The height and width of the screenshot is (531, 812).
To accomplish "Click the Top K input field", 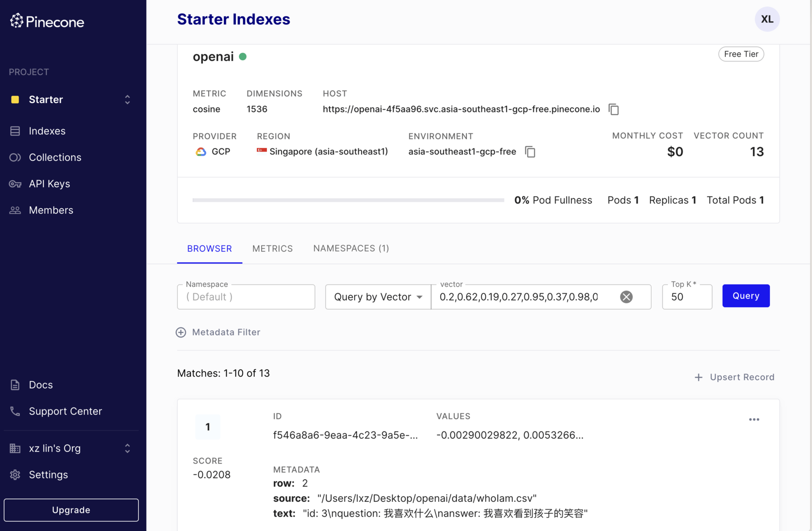I will point(687,297).
